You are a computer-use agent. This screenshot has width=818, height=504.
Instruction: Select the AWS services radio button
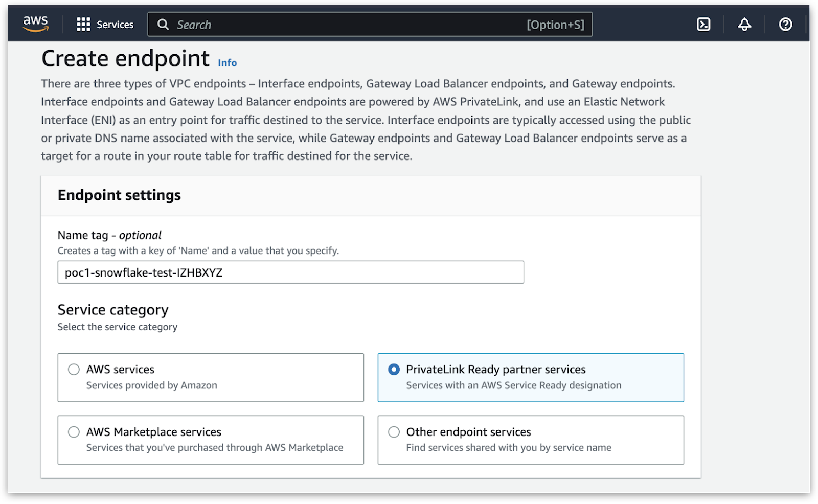click(74, 370)
